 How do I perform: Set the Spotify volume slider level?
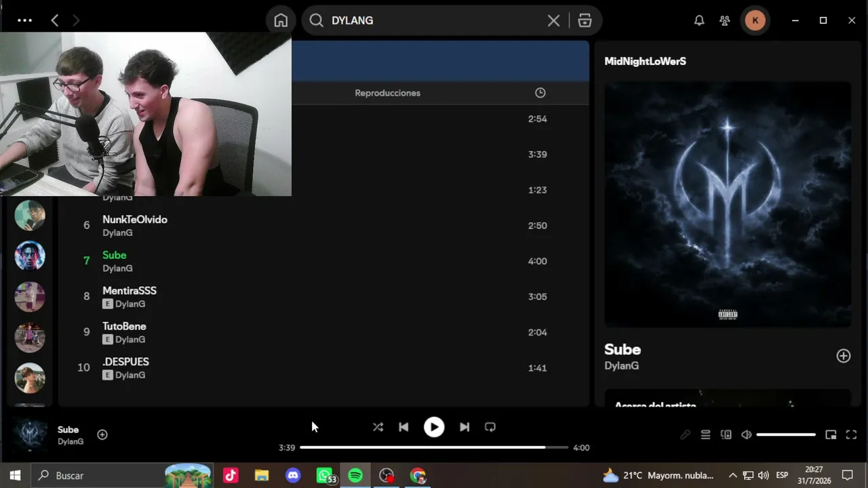click(x=786, y=434)
